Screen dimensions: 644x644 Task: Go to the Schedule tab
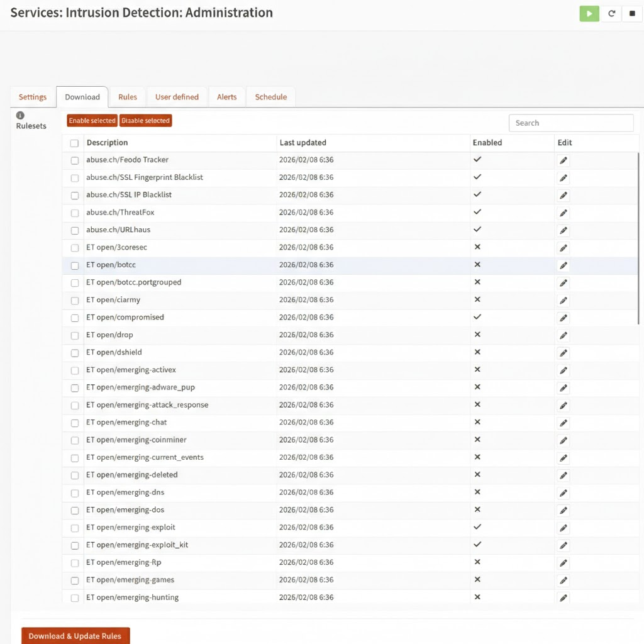pos(270,97)
